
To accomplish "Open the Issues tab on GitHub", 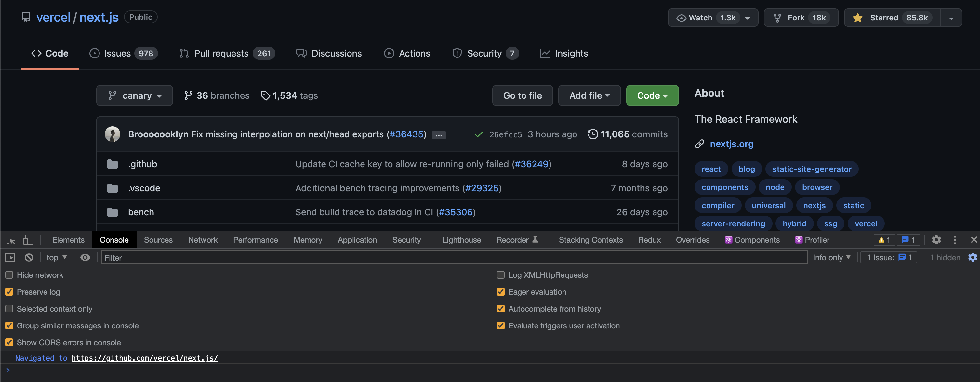I will click(117, 53).
